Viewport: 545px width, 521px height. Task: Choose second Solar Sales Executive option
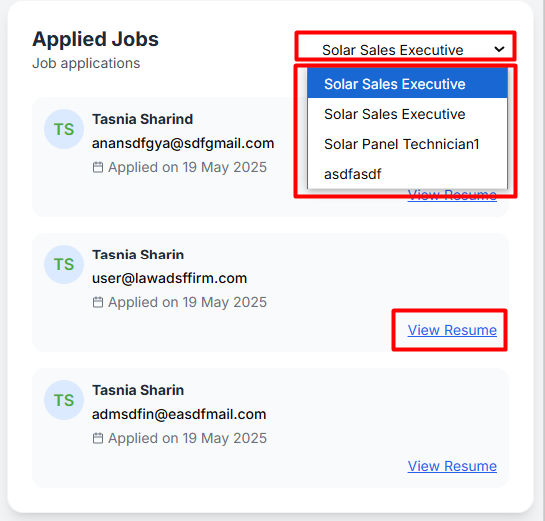(x=407, y=114)
